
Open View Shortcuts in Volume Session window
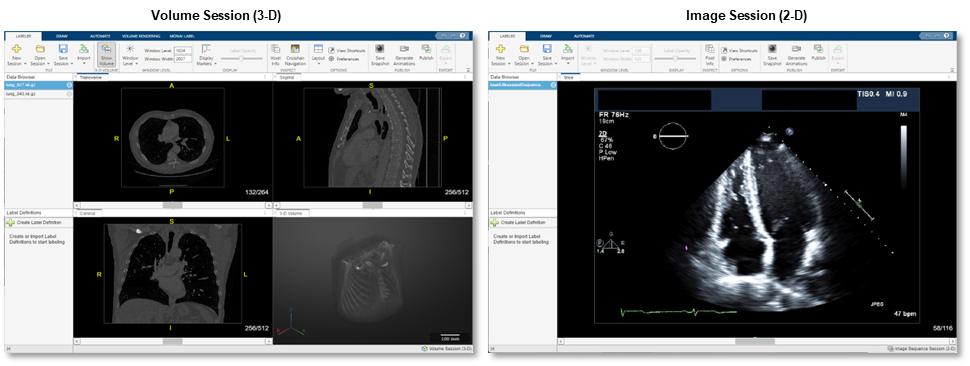pos(347,50)
